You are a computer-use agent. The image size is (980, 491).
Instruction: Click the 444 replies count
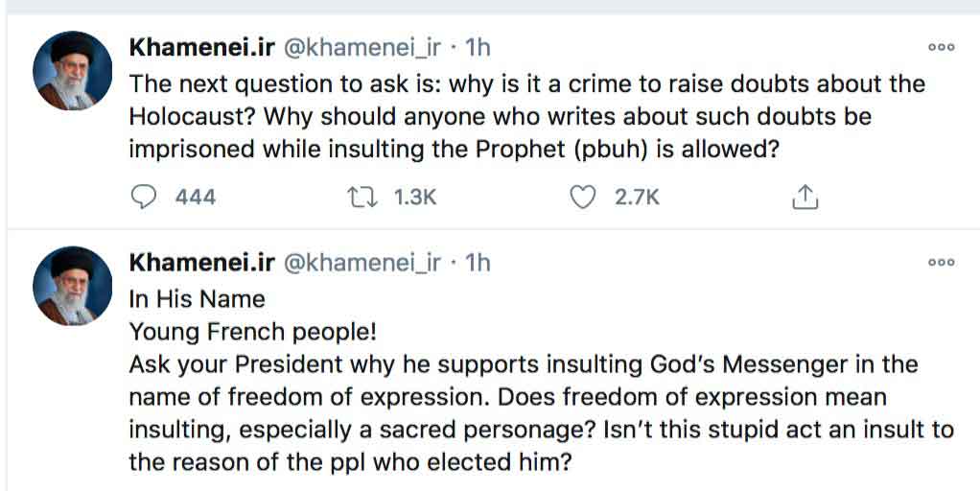point(196,197)
